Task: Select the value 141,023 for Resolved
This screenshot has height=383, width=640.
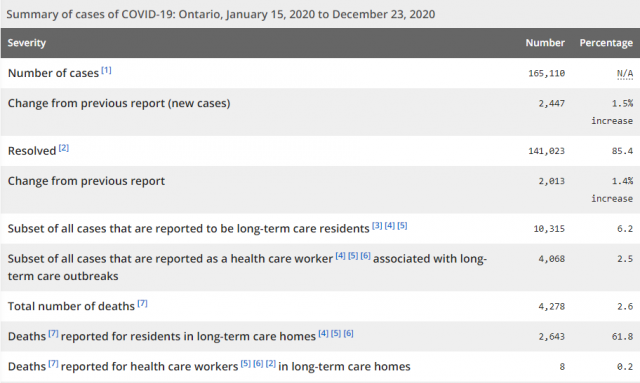Action: (547, 151)
